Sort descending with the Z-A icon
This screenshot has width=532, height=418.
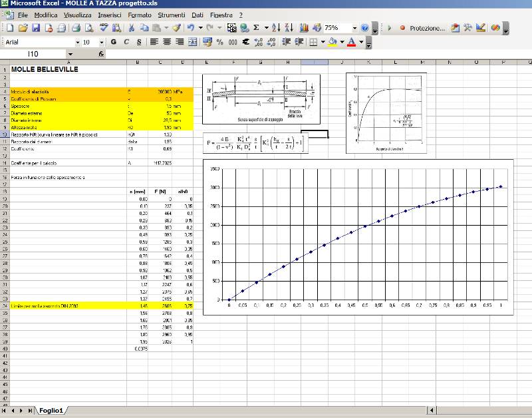pyautogui.click(x=289, y=28)
